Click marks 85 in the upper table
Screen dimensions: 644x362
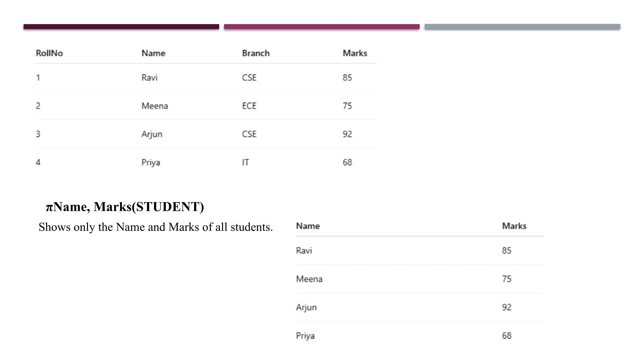347,78
